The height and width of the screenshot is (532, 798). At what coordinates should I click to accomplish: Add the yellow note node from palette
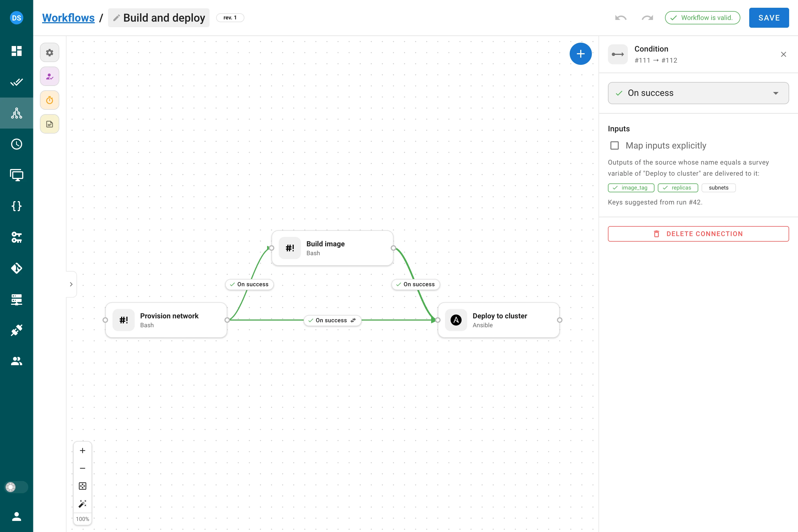coord(50,124)
